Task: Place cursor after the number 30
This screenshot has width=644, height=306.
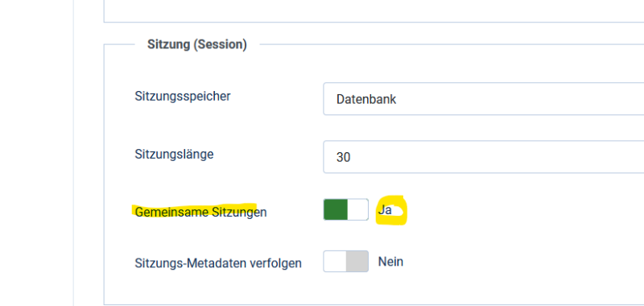Action: [x=351, y=157]
